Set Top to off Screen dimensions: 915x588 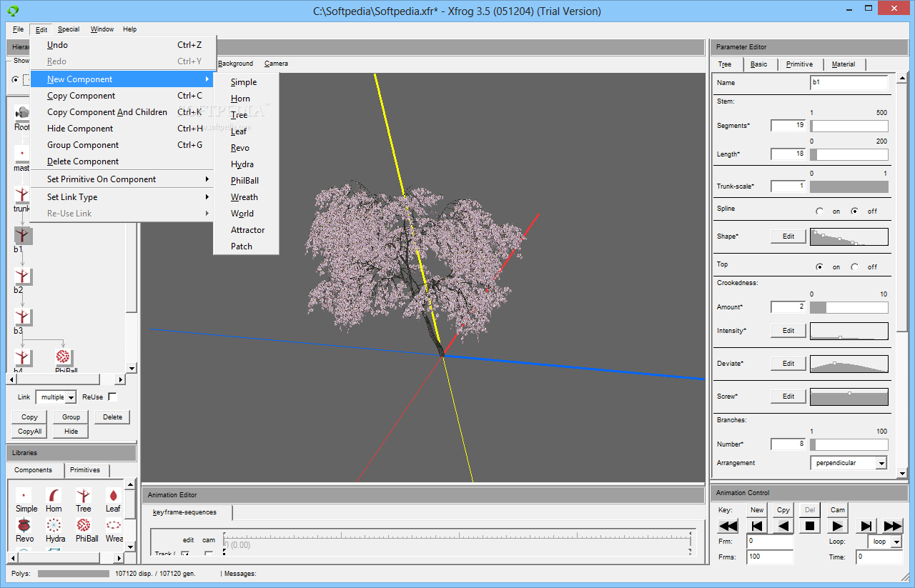[855, 267]
